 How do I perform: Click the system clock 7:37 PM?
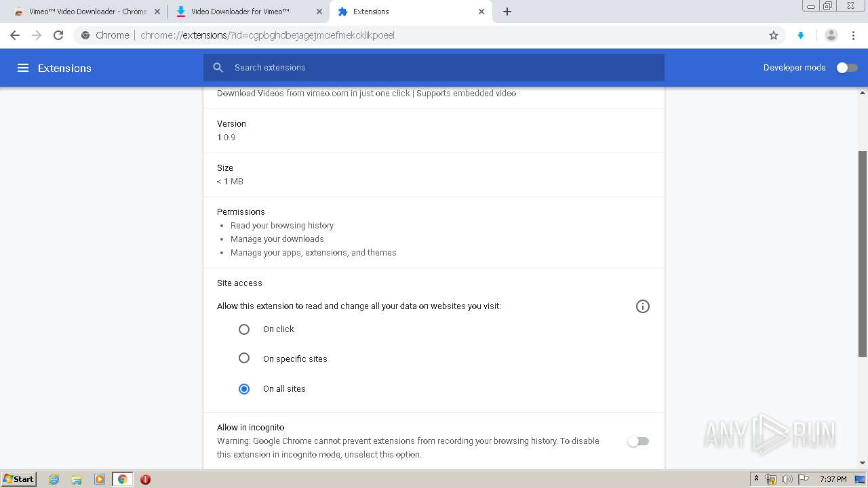tap(833, 479)
